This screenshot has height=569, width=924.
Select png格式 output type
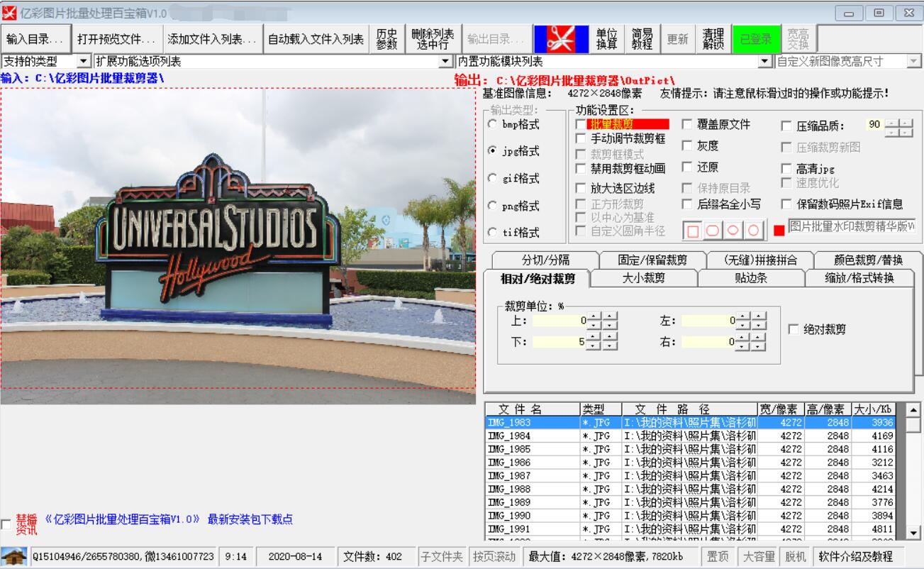click(513, 206)
